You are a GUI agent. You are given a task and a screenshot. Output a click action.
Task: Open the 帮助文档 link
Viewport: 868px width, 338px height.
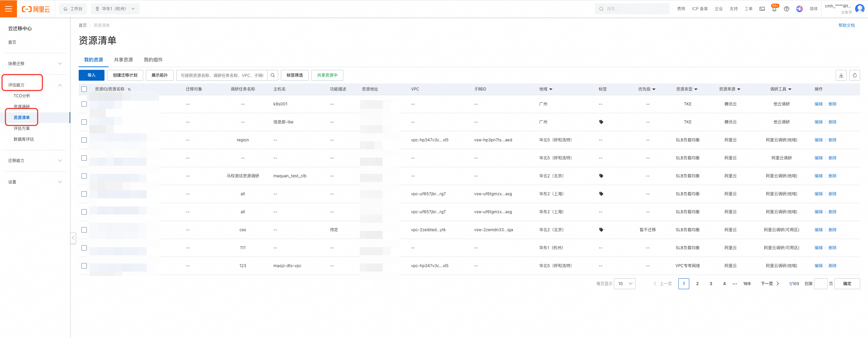[847, 25]
